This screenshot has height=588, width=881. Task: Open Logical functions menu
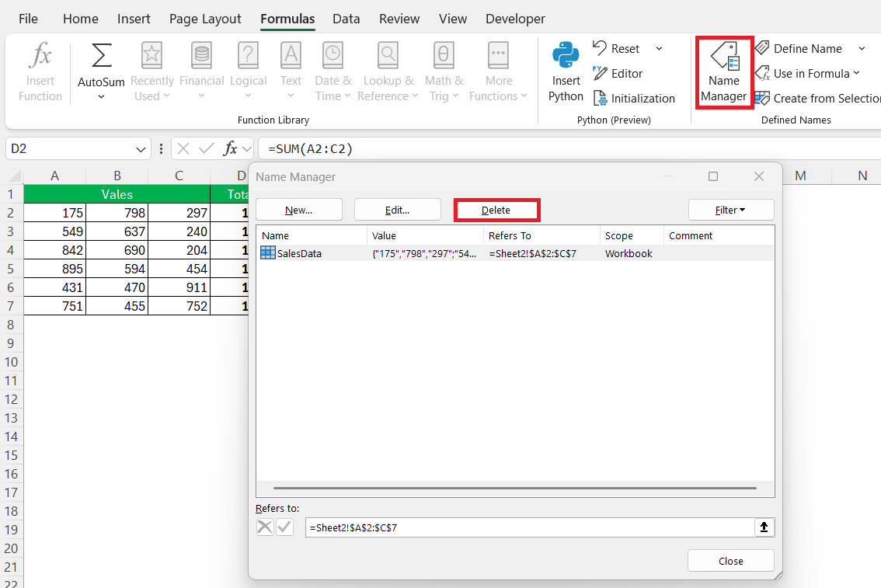click(248, 72)
